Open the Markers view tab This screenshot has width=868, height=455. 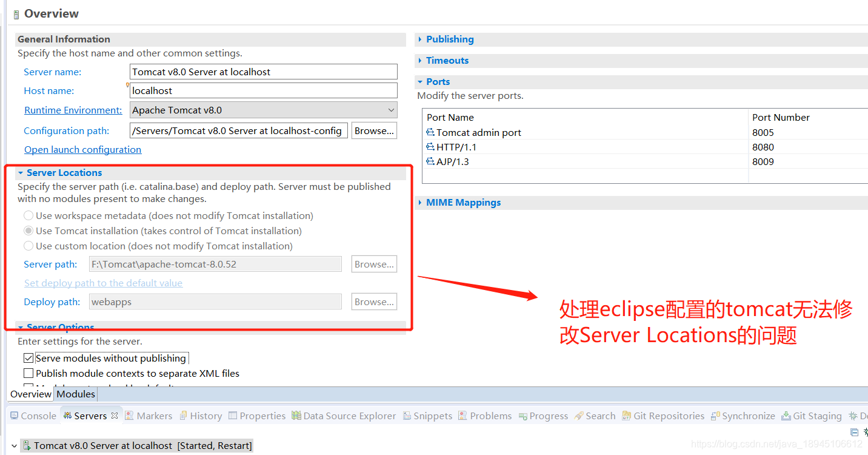[149, 416]
